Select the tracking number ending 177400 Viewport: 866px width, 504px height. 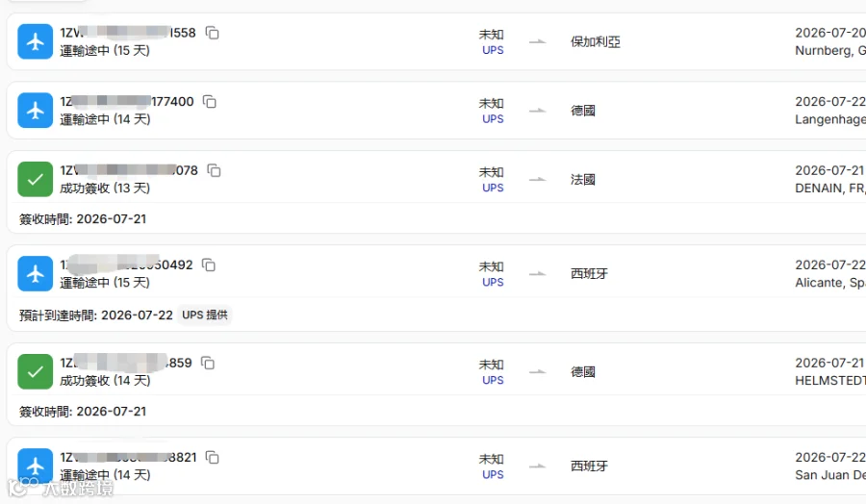tap(127, 102)
